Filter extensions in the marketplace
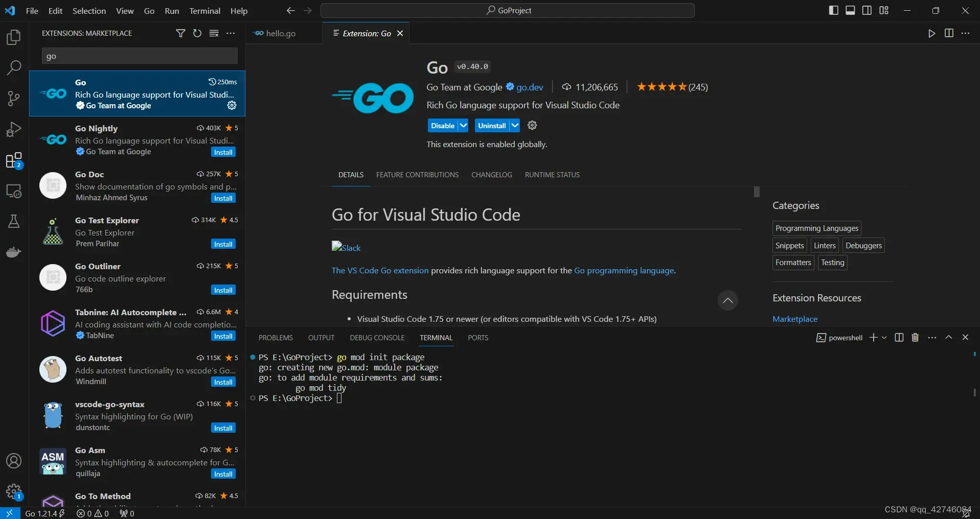 [x=180, y=33]
